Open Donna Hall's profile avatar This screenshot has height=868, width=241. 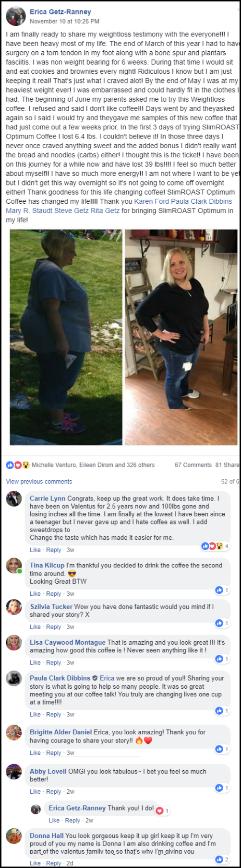[x=14, y=836]
